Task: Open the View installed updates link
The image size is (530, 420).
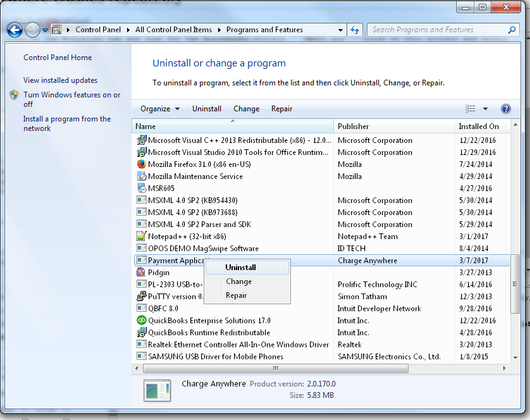Action: point(60,80)
